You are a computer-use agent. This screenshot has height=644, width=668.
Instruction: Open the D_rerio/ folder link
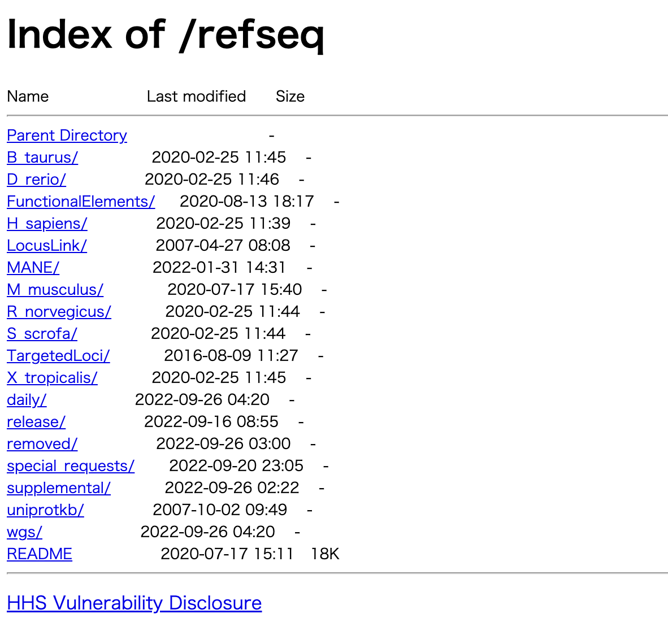37,180
